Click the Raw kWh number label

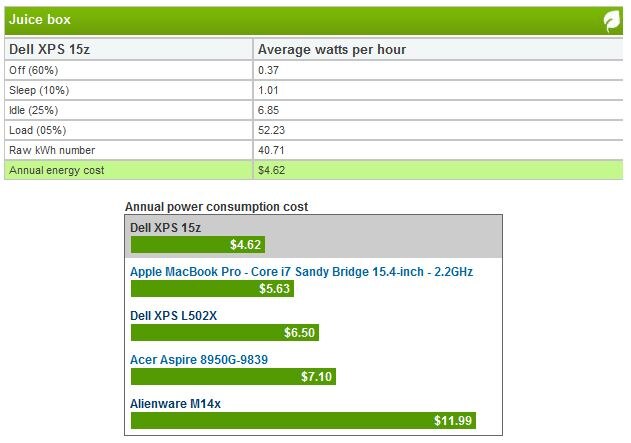[52, 150]
